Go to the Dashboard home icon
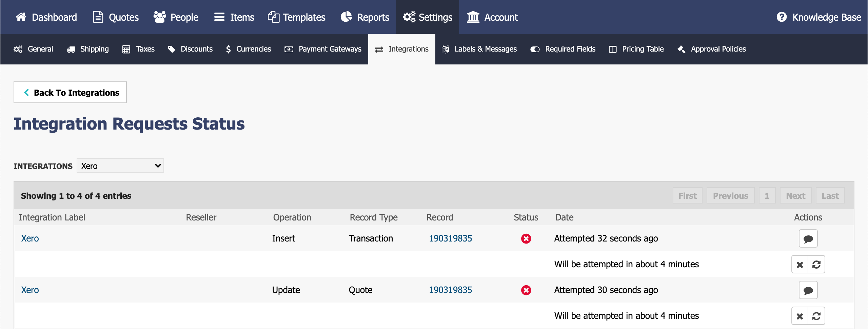 21,17
